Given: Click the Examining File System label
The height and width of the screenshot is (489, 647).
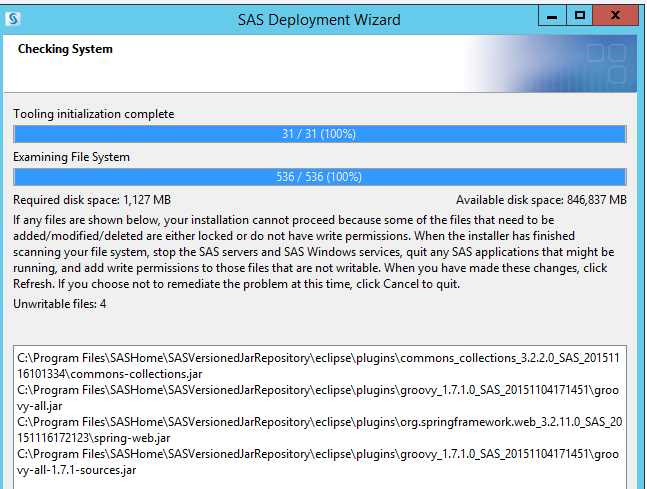Looking at the screenshot, I should coord(71,157).
